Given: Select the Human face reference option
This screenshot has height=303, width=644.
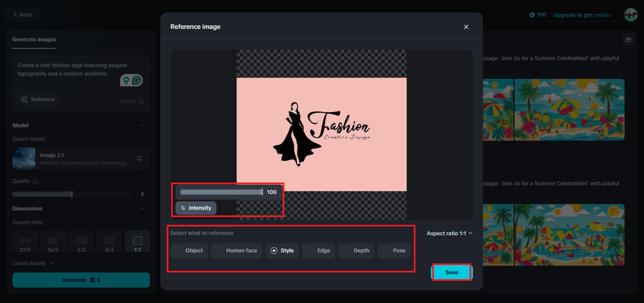Looking at the screenshot, I should pyautogui.click(x=236, y=251).
